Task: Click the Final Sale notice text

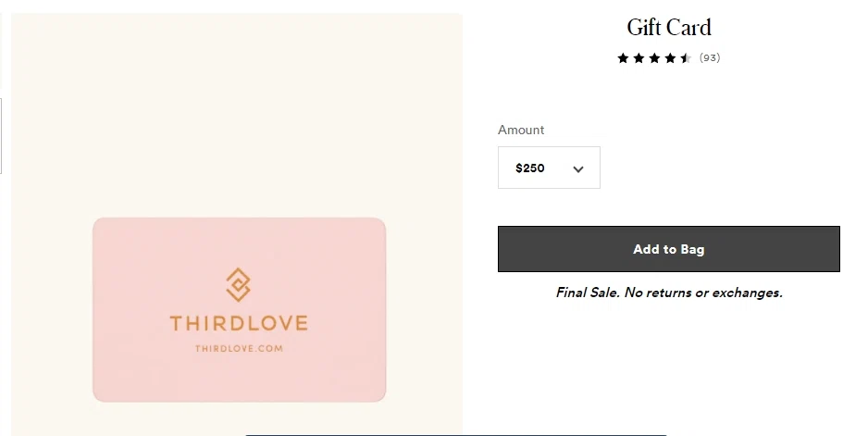Action: (669, 293)
